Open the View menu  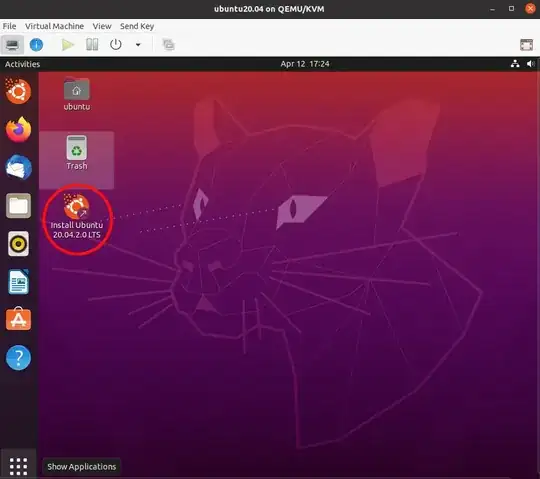pos(102,26)
